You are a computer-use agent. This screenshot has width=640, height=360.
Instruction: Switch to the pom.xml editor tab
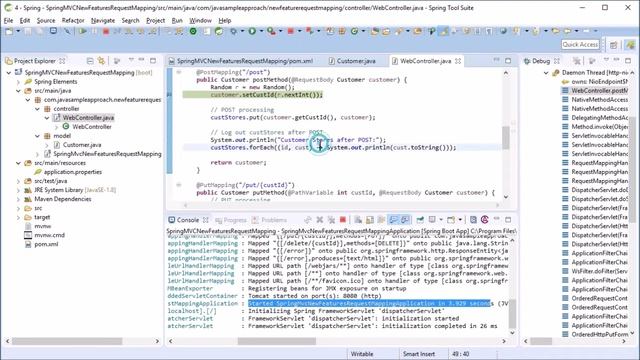tap(245, 61)
